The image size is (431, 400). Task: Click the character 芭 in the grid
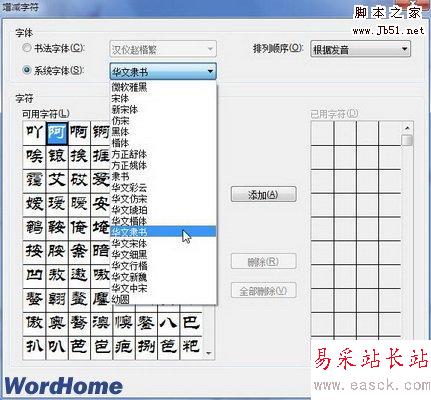tap(79, 347)
